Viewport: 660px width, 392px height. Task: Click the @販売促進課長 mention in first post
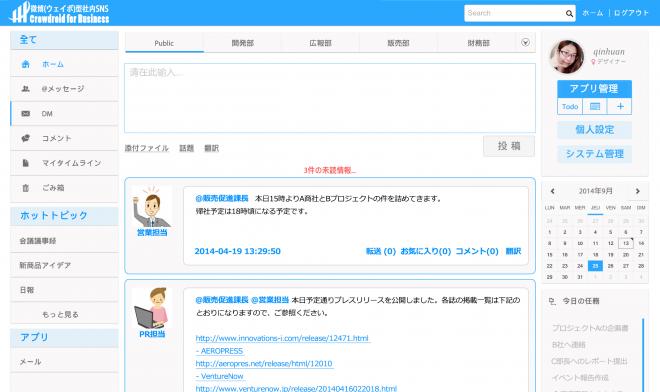222,198
